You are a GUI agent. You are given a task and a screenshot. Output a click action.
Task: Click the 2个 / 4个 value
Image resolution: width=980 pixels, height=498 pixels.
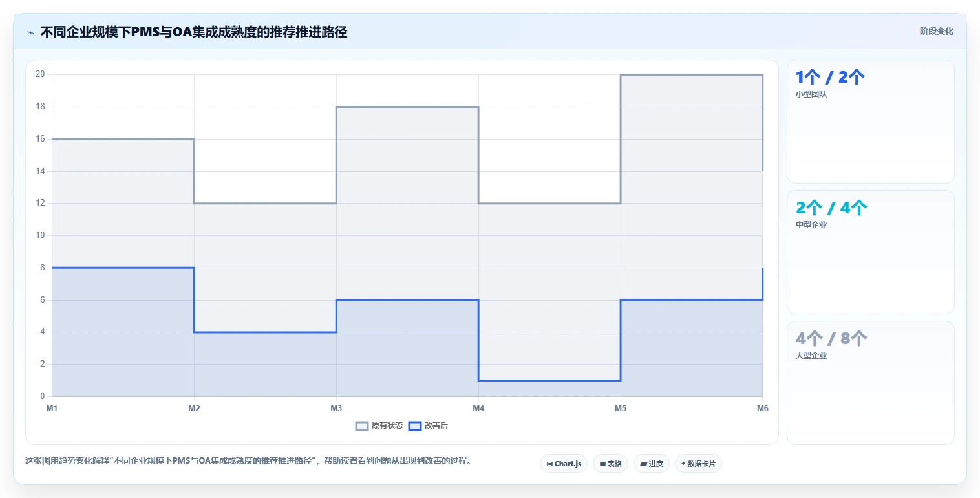click(x=831, y=208)
